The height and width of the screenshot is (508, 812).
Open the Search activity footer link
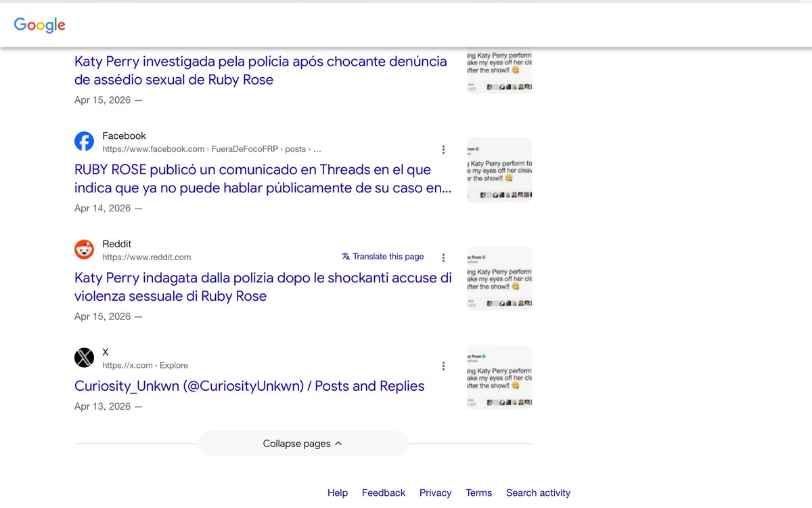click(538, 492)
